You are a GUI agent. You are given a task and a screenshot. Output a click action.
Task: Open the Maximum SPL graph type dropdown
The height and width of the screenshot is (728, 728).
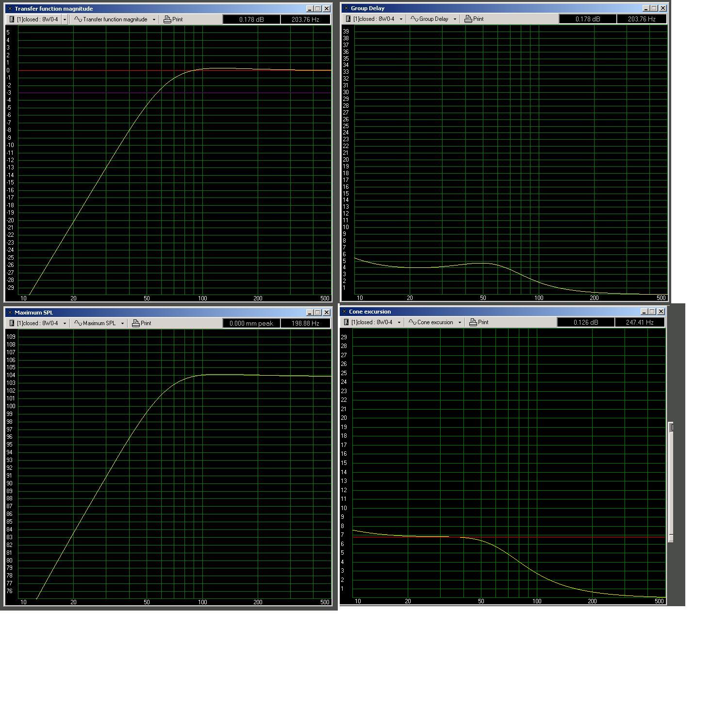tap(122, 323)
